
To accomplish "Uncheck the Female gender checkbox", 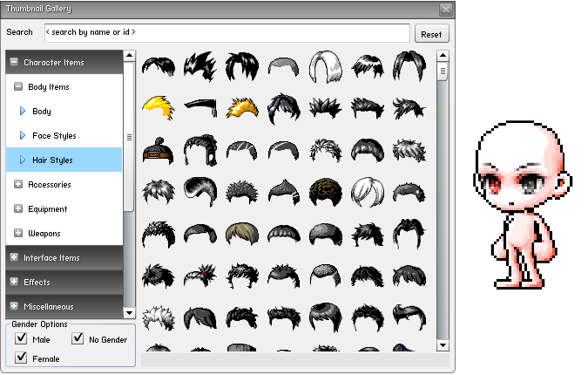I will [x=22, y=358].
